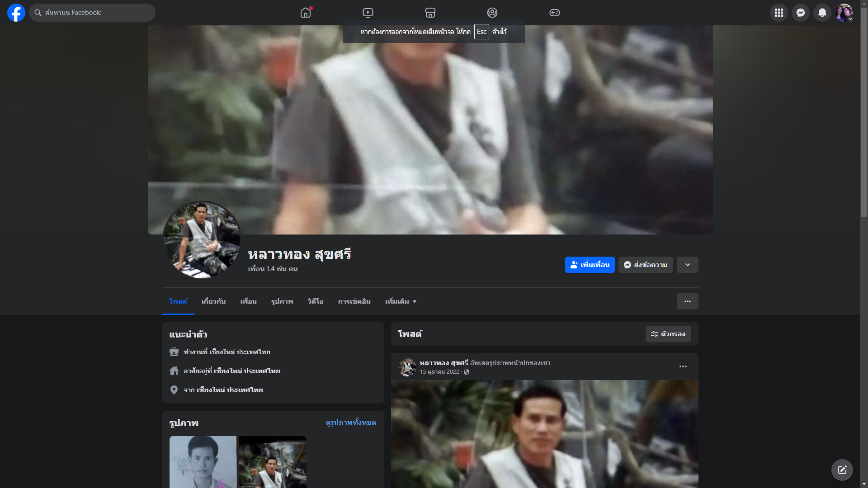Go to Home feed icon
The width and height of the screenshot is (868, 488).
click(306, 13)
